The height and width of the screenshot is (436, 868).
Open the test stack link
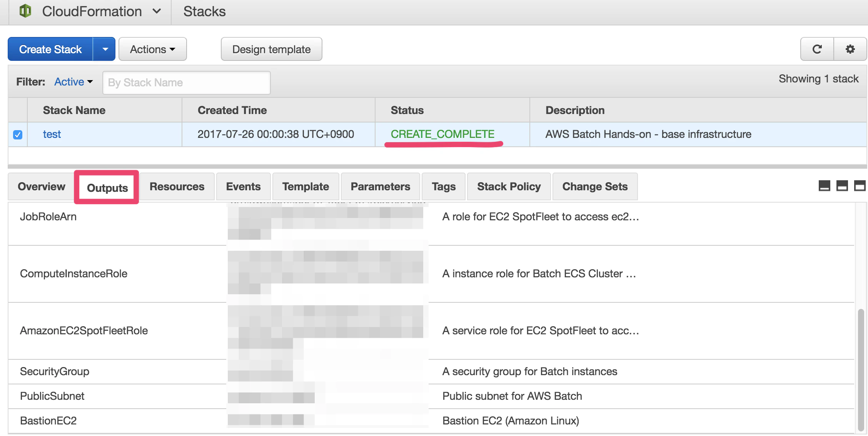52,134
